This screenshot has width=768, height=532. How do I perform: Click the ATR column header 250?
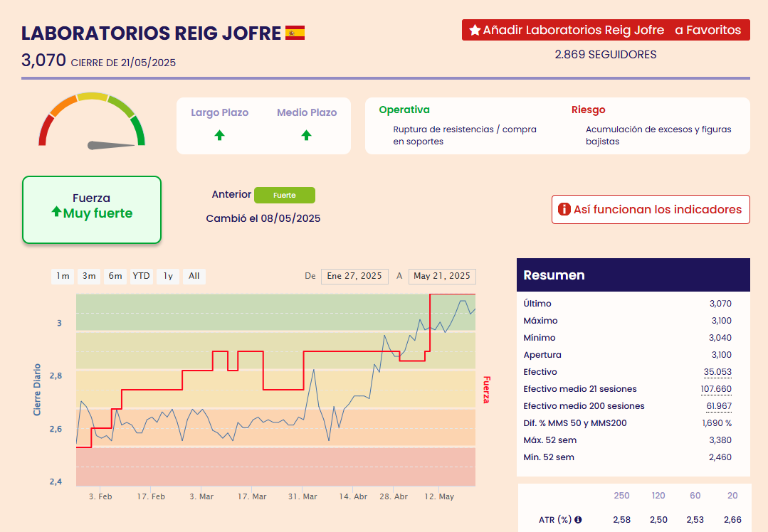click(621, 495)
